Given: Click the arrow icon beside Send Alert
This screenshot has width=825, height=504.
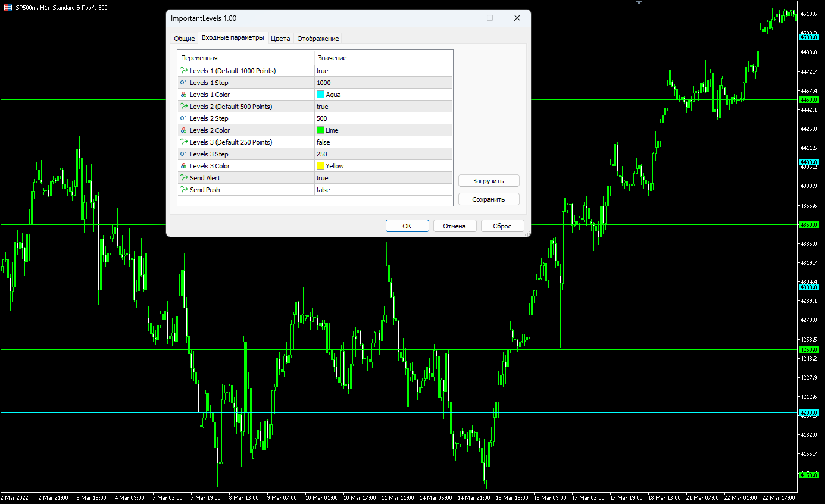Looking at the screenshot, I should 183,177.
